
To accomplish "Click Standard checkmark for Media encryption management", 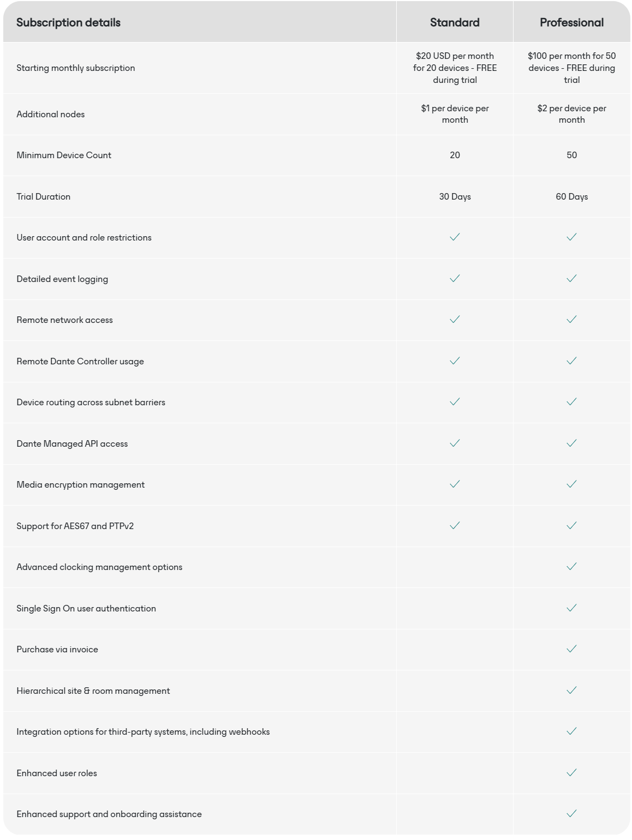I will pyautogui.click(x=455, y=484).
